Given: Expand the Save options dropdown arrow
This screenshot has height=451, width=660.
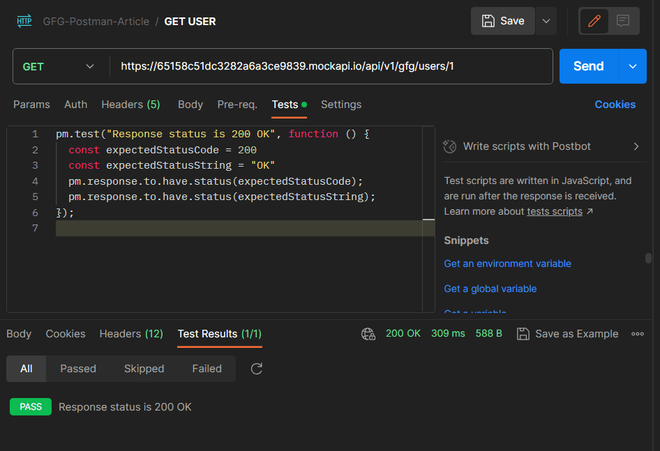Looking at the screenshot, I should click(x=545, y=21).
